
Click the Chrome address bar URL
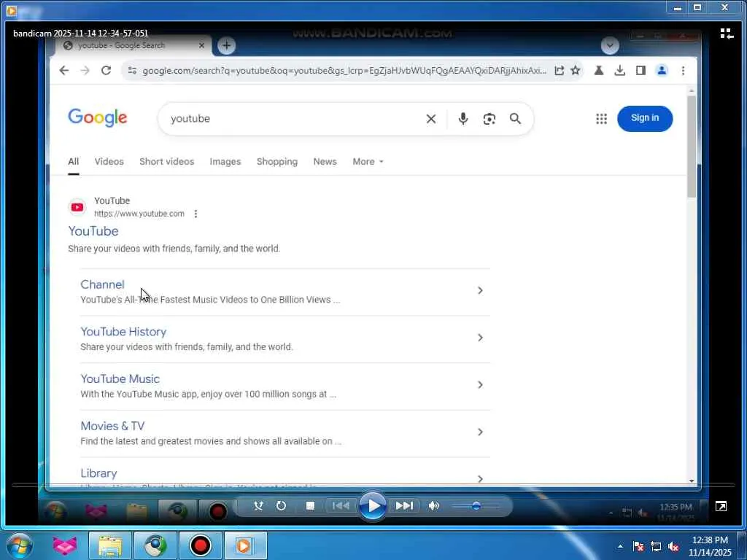click(x=344, y=71)
